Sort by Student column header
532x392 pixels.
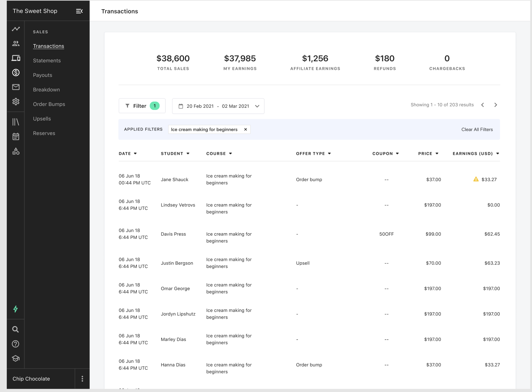click(175, 153)
